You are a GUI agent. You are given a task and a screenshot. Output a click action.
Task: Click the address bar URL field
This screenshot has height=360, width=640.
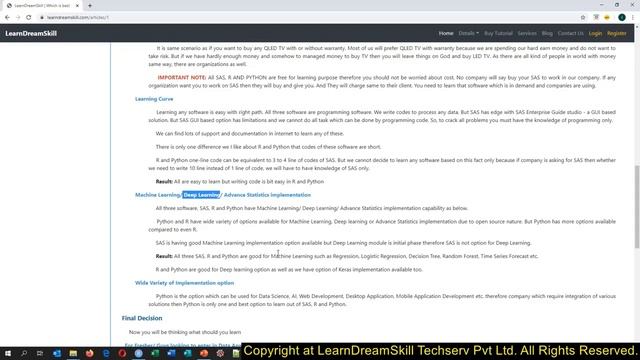(x=306, y=17)
